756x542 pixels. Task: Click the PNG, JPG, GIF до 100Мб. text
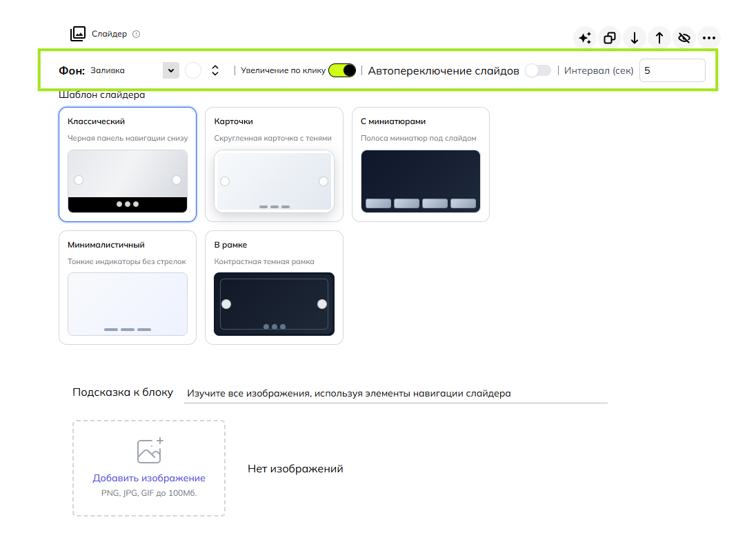coord(149,493)
